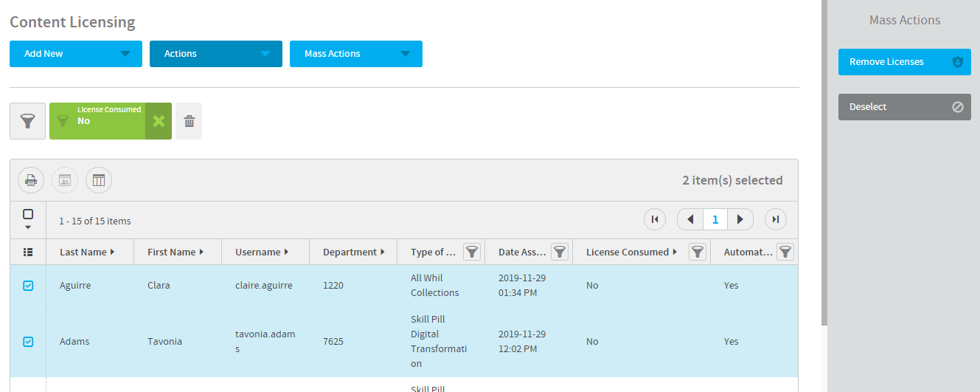Open the filter funnel button
Screen dimensions: 980x392
(x=28, y=121)
